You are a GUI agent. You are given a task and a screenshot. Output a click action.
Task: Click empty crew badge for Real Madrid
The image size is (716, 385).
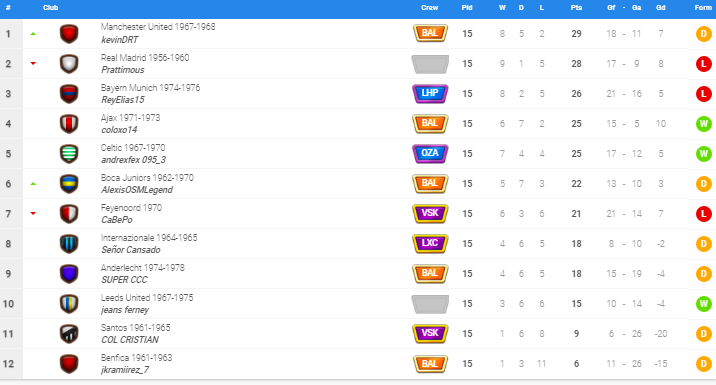(430, 64)
